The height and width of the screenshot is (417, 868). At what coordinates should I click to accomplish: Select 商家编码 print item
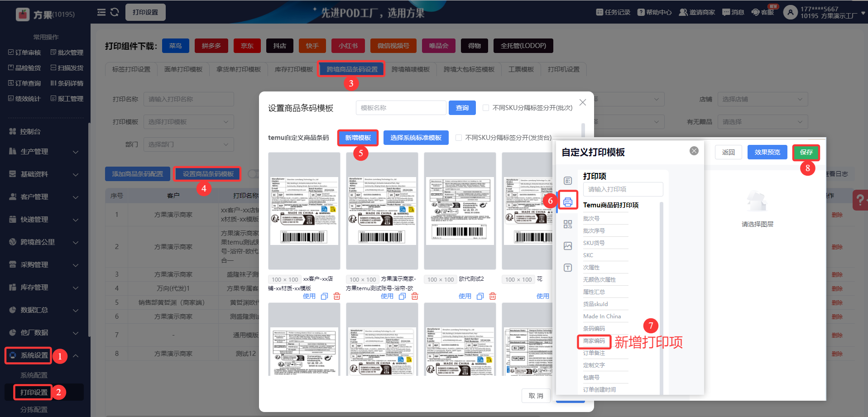tap(594, 341)
